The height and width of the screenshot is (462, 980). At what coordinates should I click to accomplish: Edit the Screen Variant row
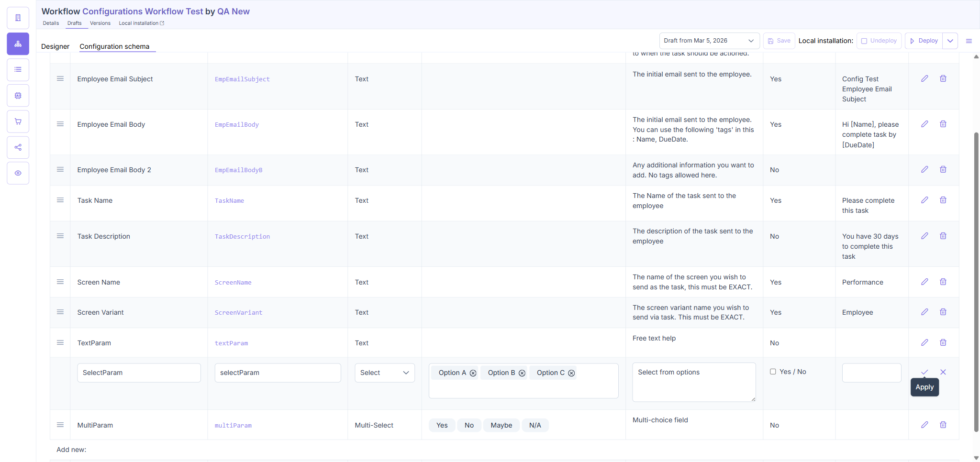924,312
